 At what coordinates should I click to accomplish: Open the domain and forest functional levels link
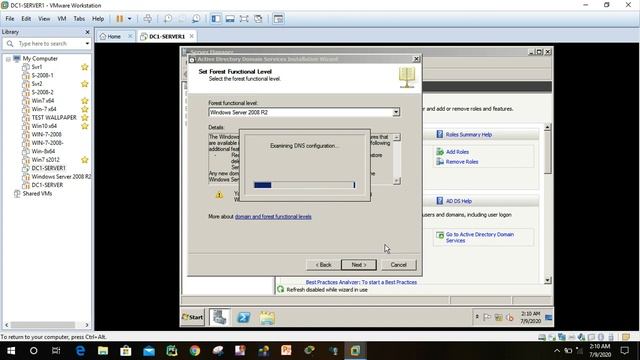[273, 217]
